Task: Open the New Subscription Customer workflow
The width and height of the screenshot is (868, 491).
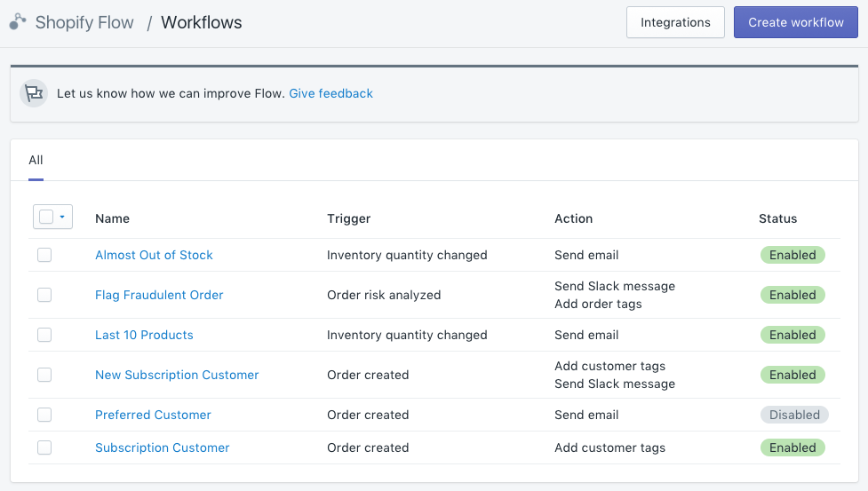Action: click(177, 375)
